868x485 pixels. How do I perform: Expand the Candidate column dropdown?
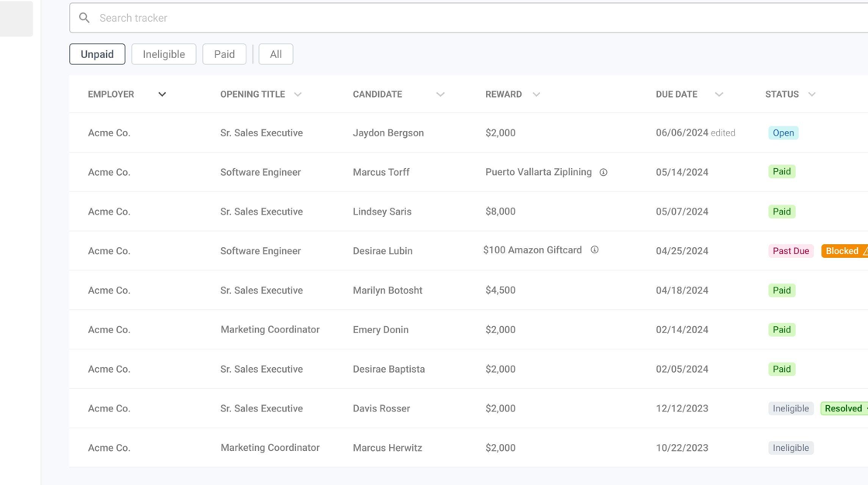click(x=441, y=94)
